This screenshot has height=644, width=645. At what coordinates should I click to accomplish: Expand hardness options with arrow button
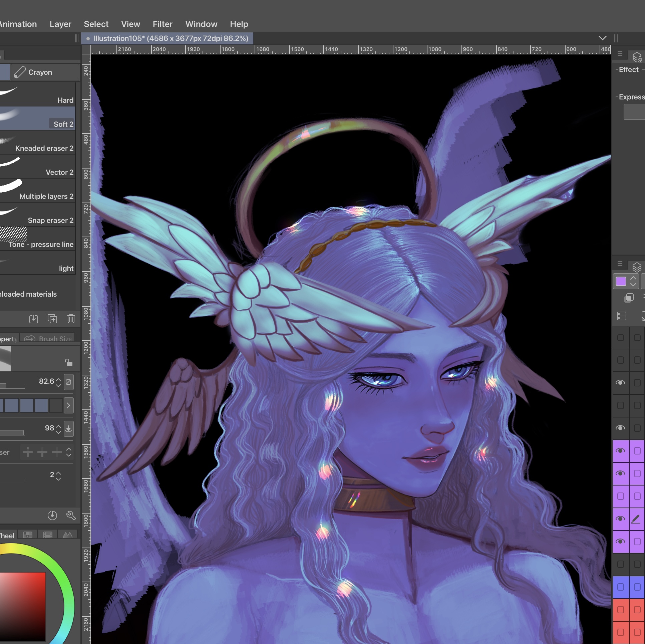68,406
